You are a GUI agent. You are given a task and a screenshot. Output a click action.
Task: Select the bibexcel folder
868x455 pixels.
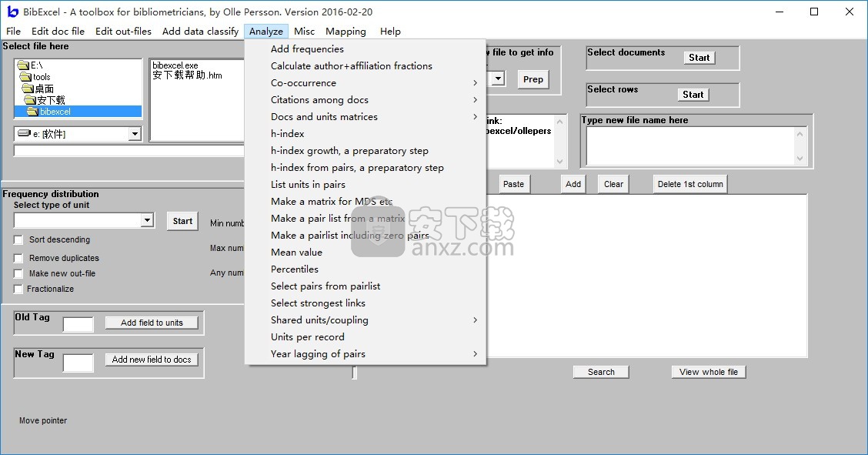pos(78,112)
